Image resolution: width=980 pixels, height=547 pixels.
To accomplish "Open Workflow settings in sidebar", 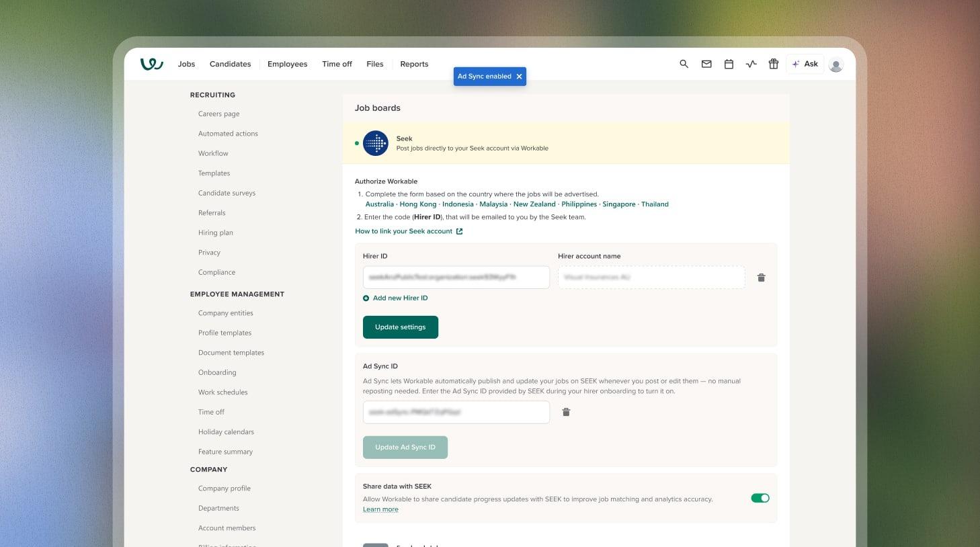I will click(213, 154).
